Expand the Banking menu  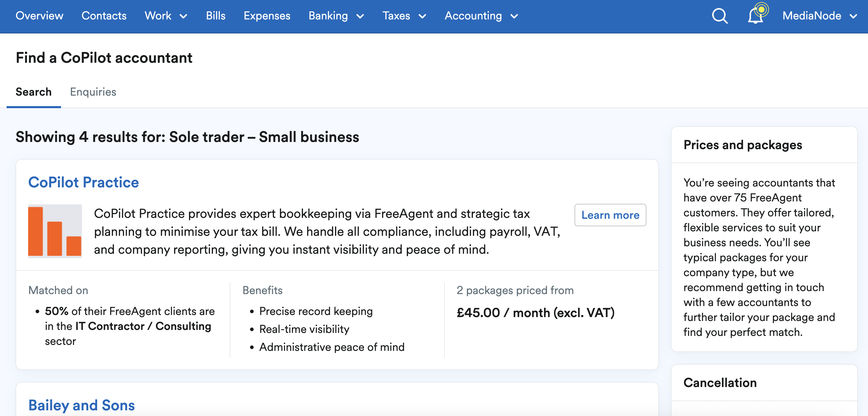pos(336,16)
